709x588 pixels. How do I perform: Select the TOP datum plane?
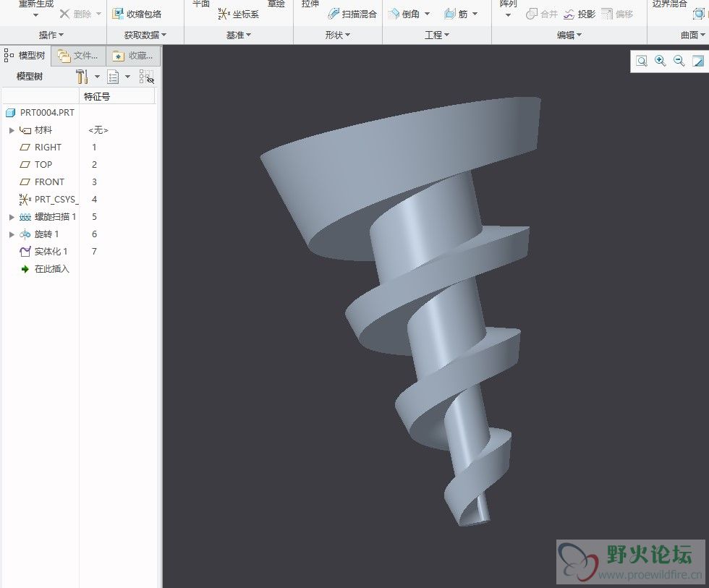[x=43, y=164]
